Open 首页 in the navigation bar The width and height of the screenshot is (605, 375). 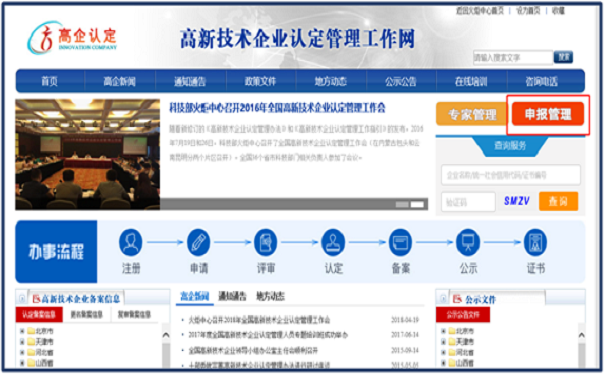tap(49, 81)
